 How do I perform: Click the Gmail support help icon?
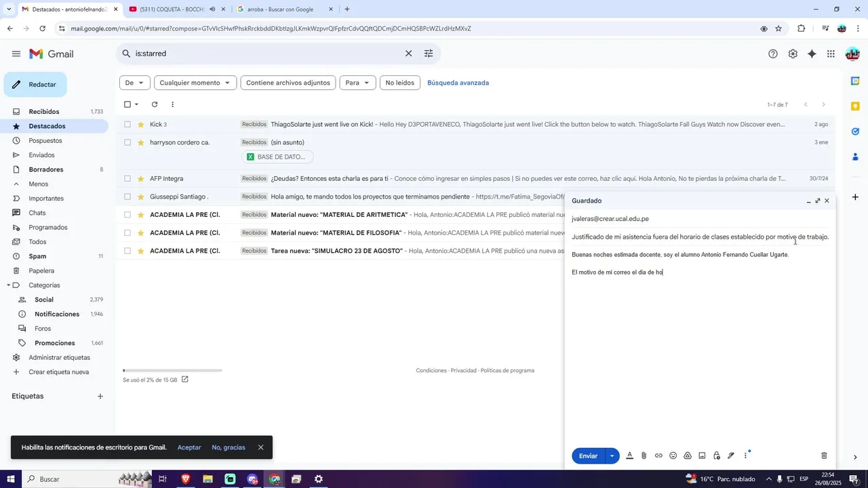click(x=773, y=54)
